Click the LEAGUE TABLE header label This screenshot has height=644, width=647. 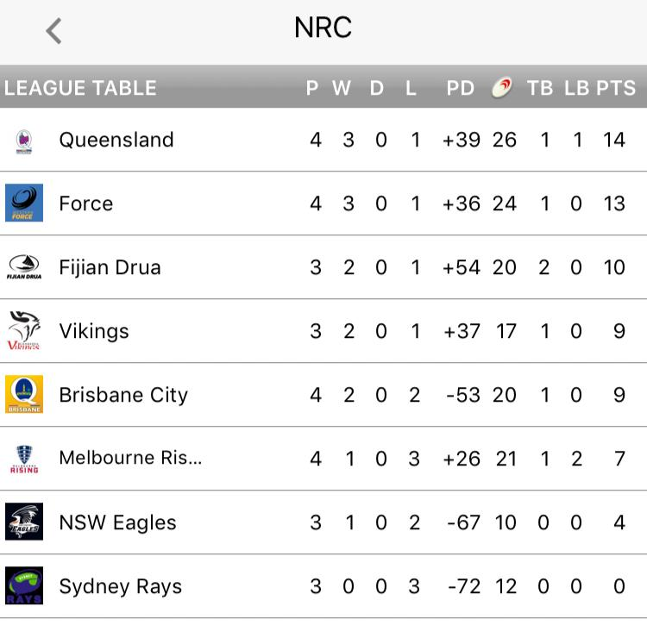coord(80,88)
